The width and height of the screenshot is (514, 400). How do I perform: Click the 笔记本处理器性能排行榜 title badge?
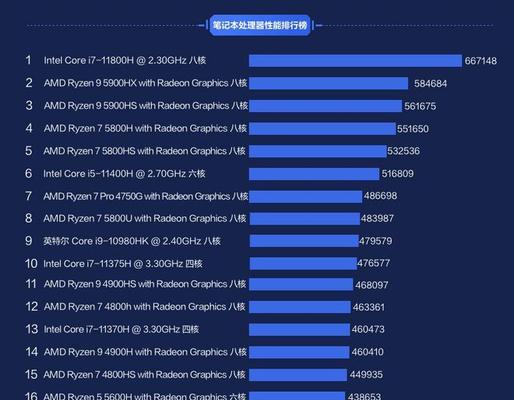point(260,25)
